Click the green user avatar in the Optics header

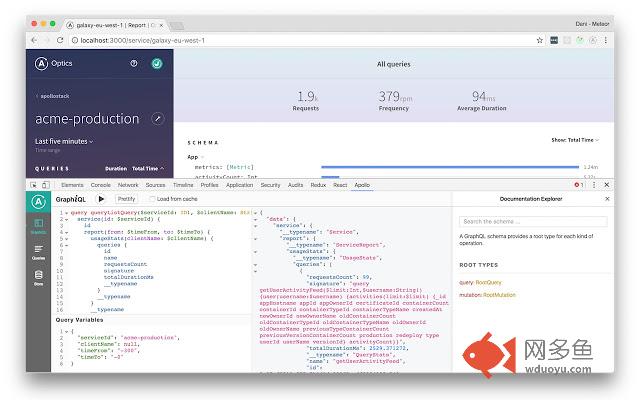(x=157, y=64)
